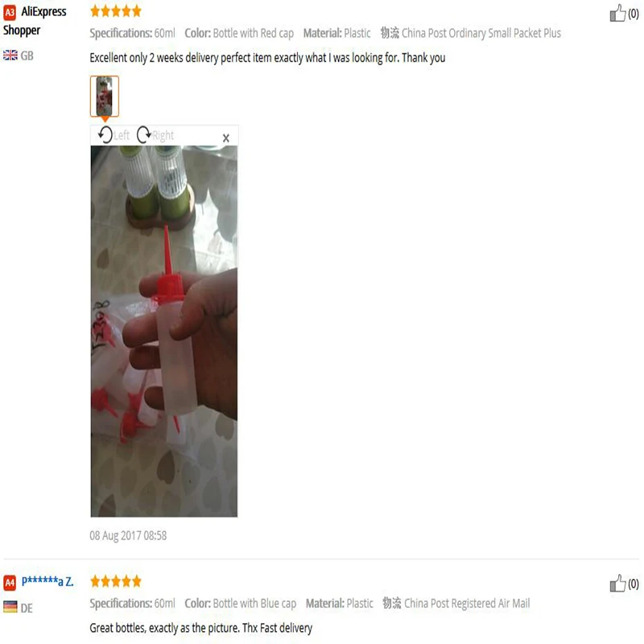Click the five-star rating of the first review

click(116, 11)
